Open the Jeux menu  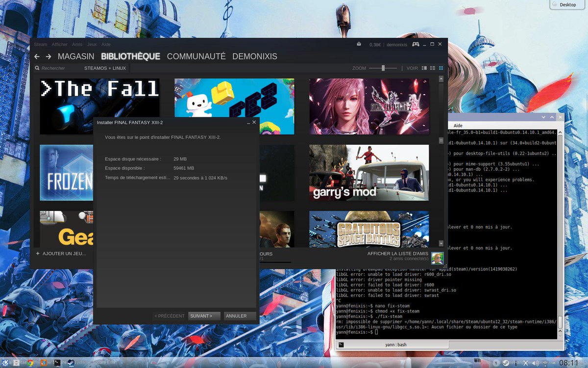[x=92, y=44]
